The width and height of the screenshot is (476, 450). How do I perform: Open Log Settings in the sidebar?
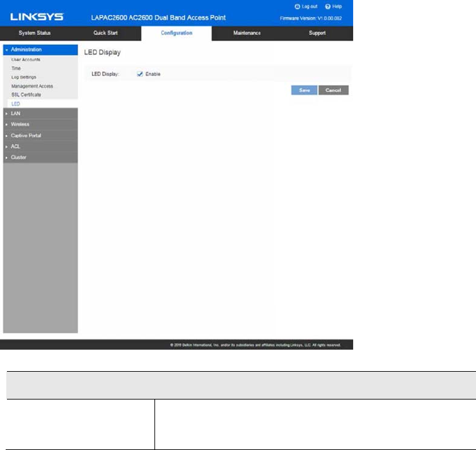24,77
